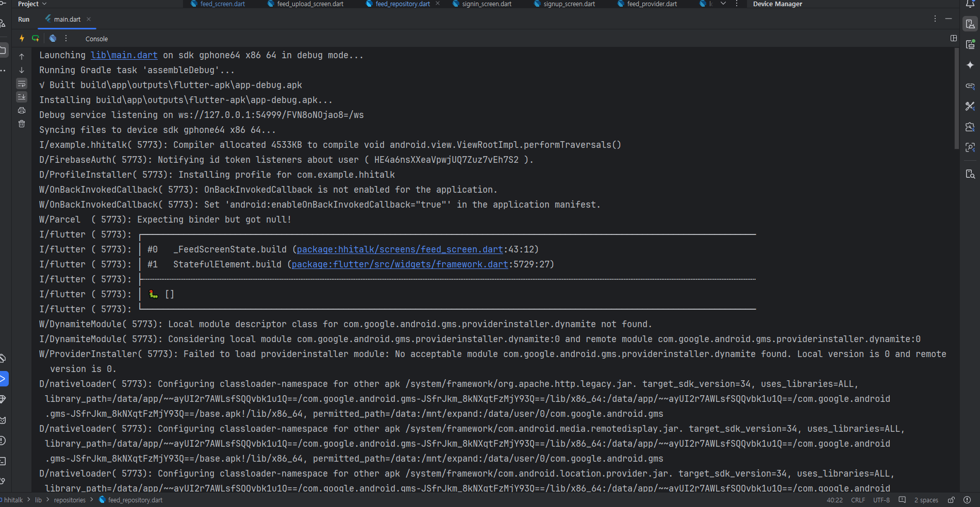This screenshot has height=507, width=980.
Task: Open Flutter DevTools wrench-screwdriver icon
Action: click(x=970, y=106)
